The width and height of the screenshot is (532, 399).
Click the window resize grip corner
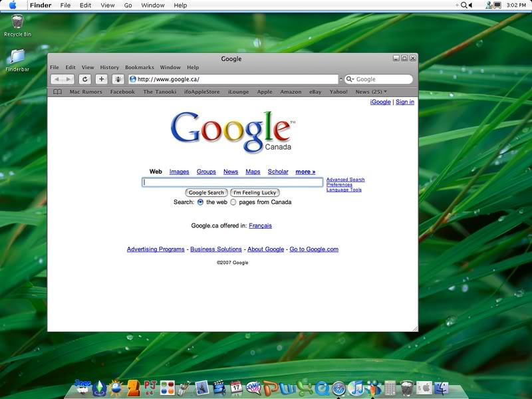(x=415, y=329)
